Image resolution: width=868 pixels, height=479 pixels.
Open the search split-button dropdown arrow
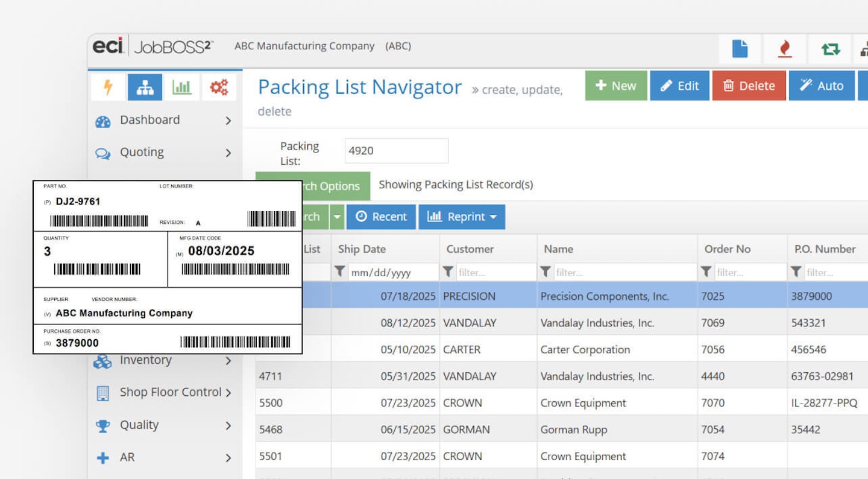[338, 217]
